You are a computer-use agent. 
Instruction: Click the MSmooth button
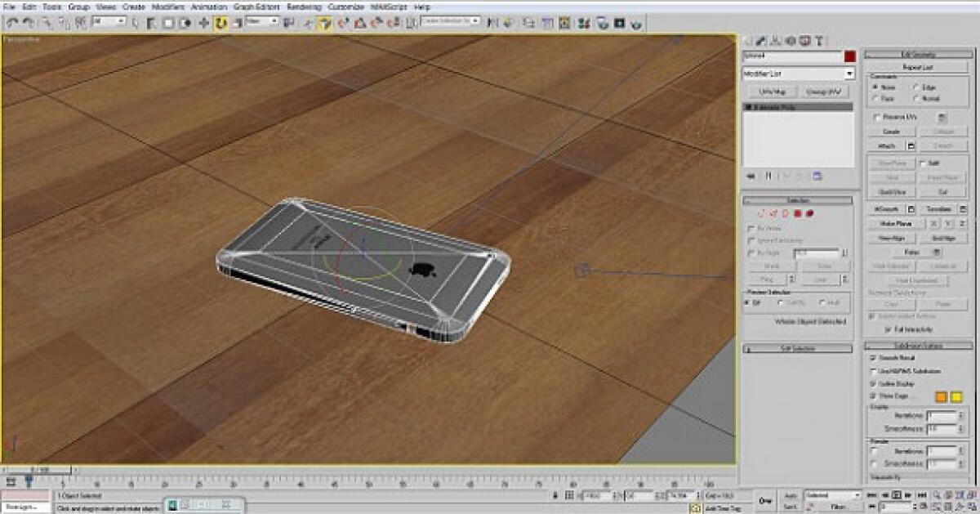885,209
